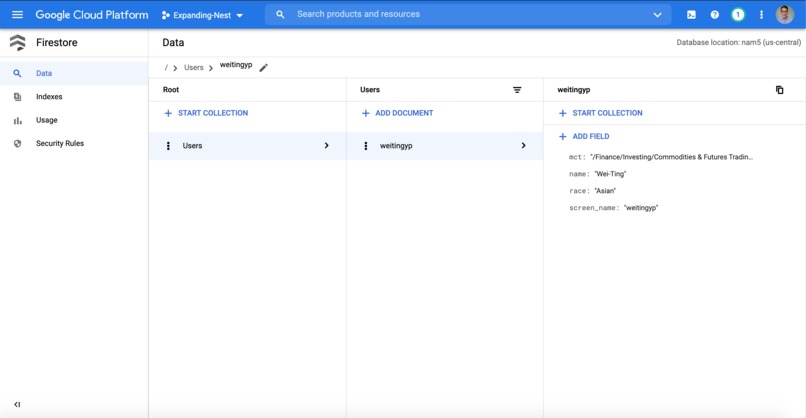Click Start Collection under Root
This screenshot has width=806, height=418.
click(206, 113)
